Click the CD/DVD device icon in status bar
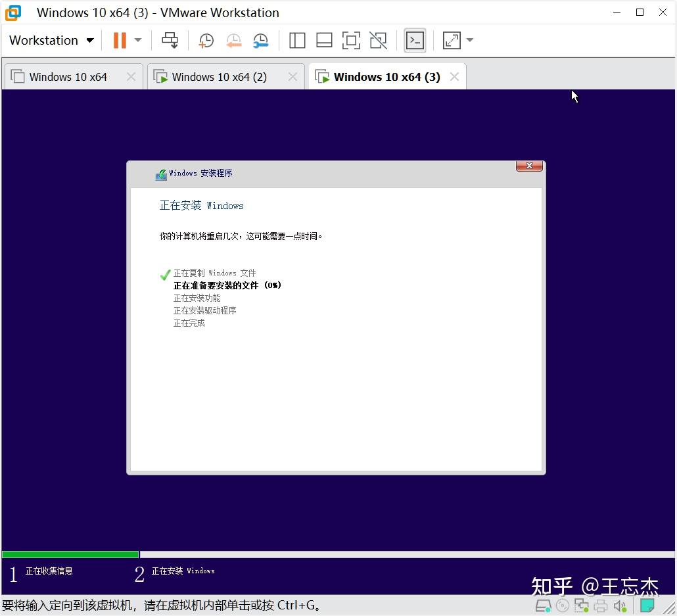This screenshot has width=677, height=616. [x=563, y=605]
